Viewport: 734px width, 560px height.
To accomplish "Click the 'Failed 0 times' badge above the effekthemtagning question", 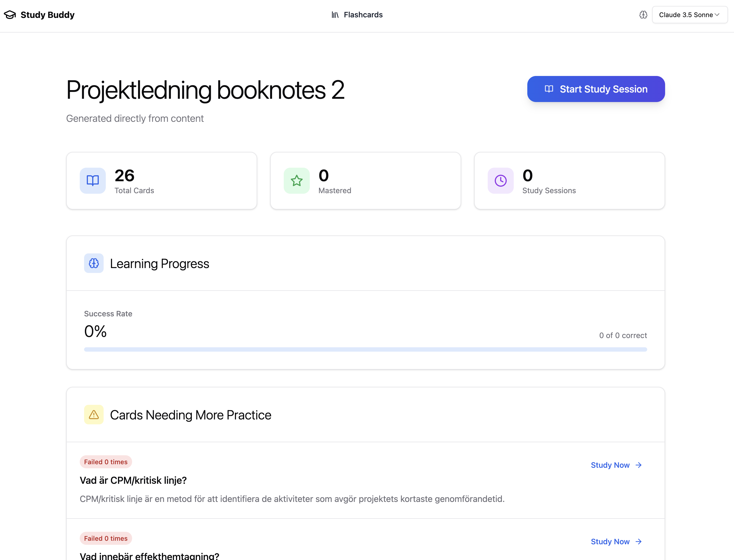I will coord(106,538).
